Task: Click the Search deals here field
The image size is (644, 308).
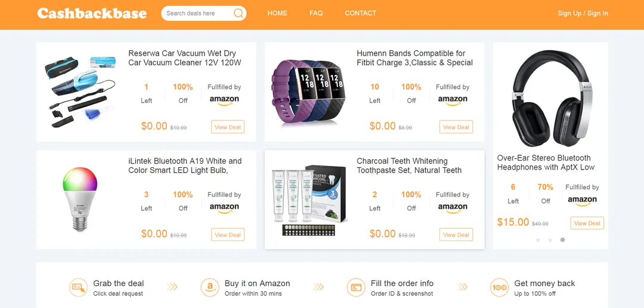Action: [x=199, y=13]
